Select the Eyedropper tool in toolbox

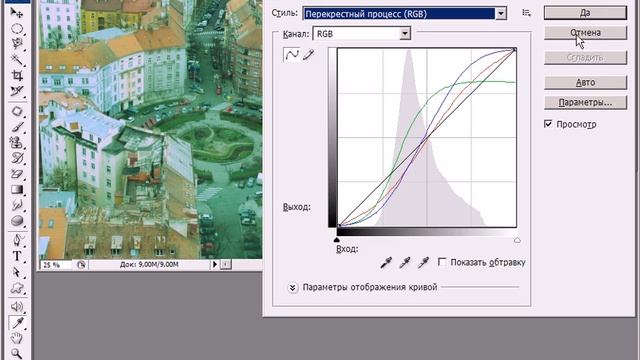[x=17, y=322]
